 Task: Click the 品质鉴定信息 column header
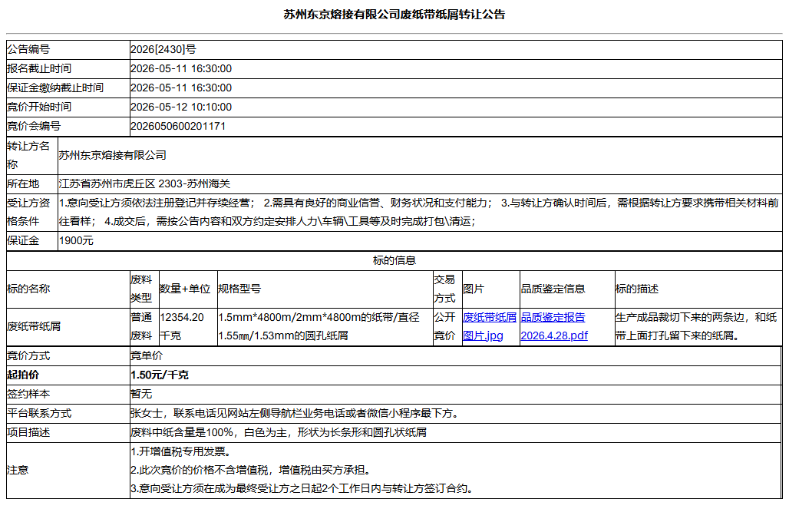tap(553, 289)
